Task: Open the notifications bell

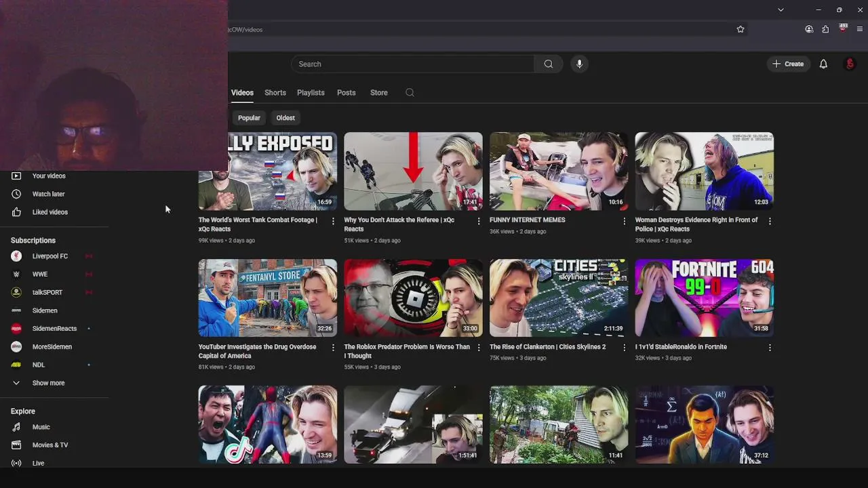Action: [x=823, y=64]
